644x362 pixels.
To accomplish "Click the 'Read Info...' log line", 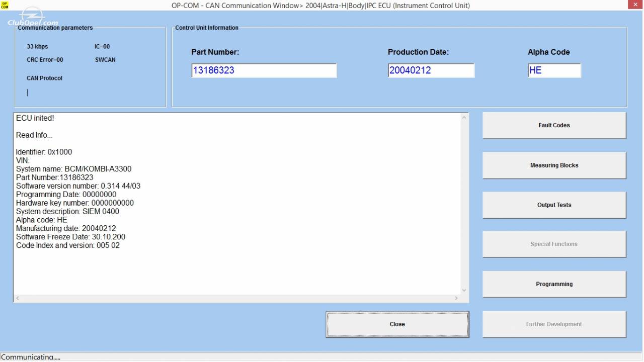I will click(x=34, y=135).
